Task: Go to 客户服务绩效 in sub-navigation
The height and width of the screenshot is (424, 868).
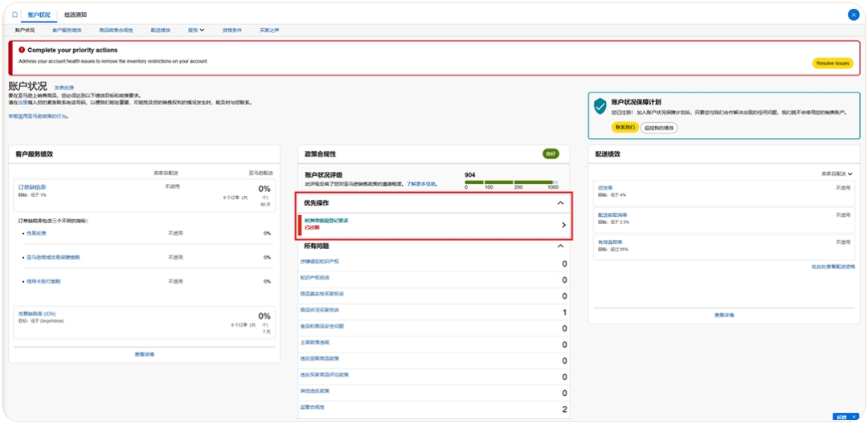Action: pos(67,30)
